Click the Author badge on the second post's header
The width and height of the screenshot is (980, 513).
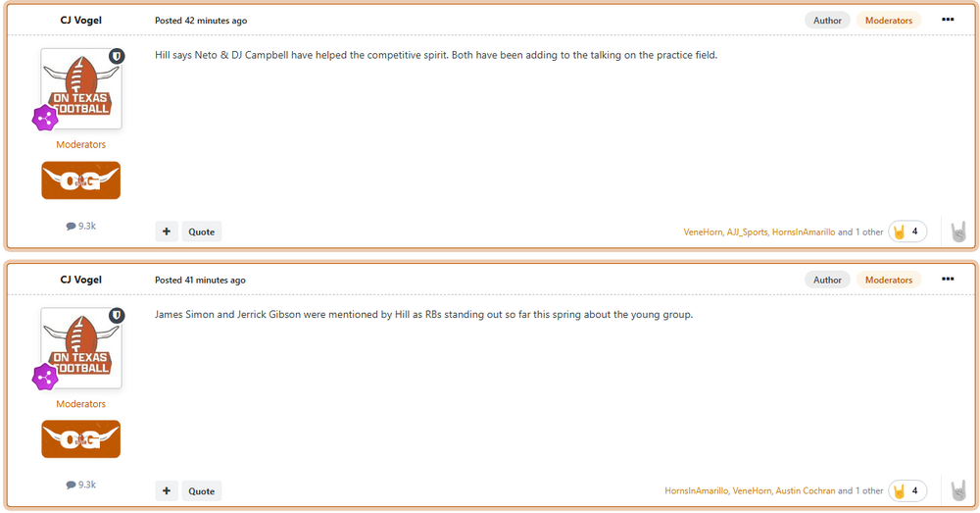click(827, 280)
